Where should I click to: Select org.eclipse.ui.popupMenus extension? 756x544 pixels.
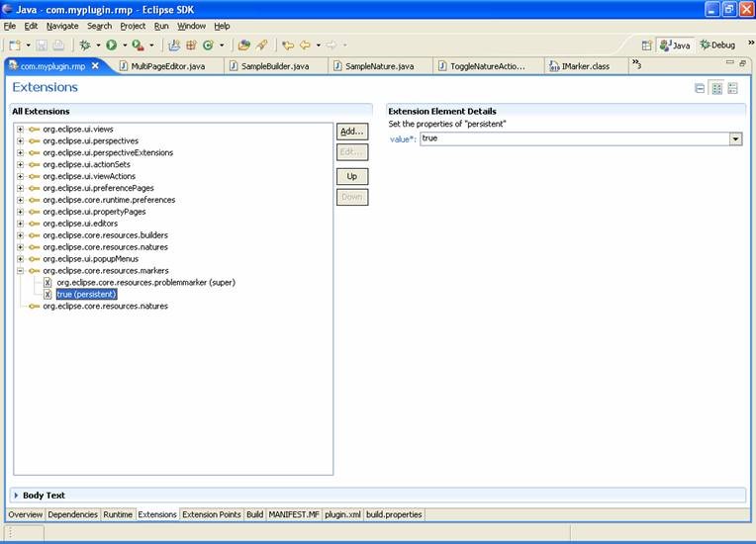(x=91, y=259)
